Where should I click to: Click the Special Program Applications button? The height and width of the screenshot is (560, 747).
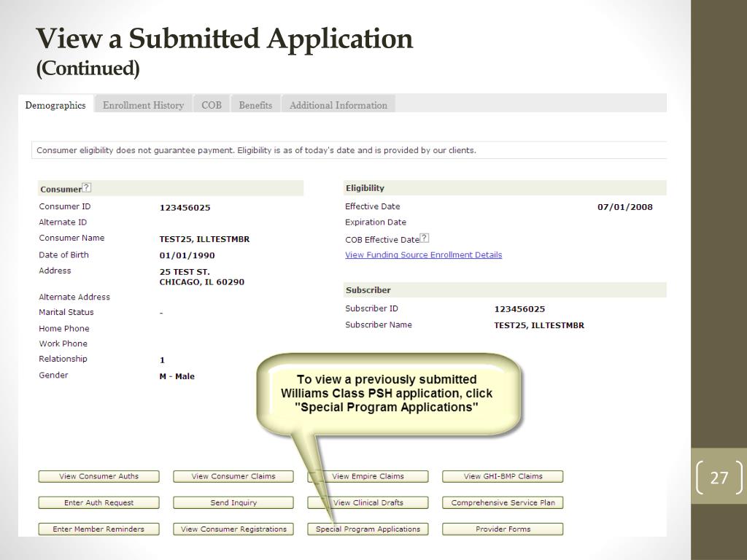coord(368,529)
